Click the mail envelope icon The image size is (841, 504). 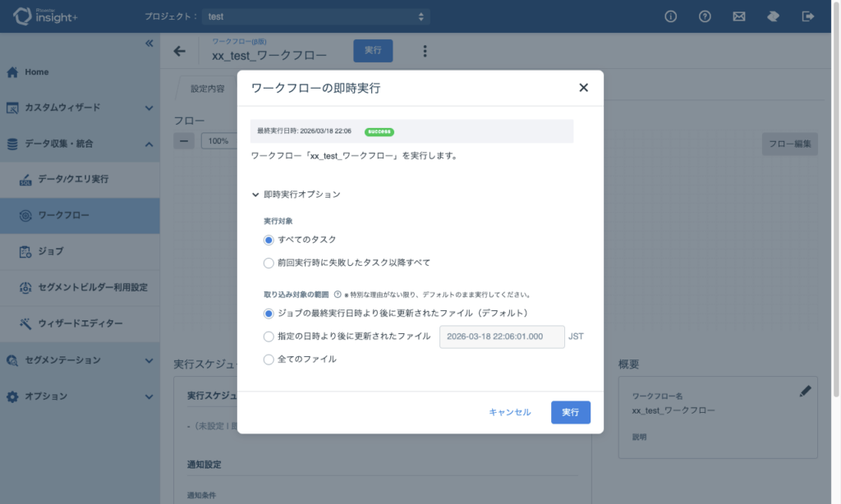tap(739, 16)
